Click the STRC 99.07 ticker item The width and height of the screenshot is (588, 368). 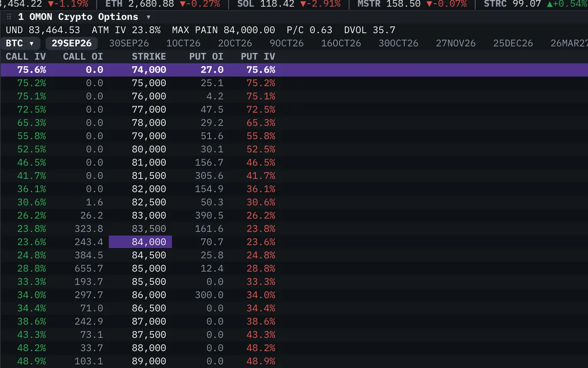(x=536, y=4)
